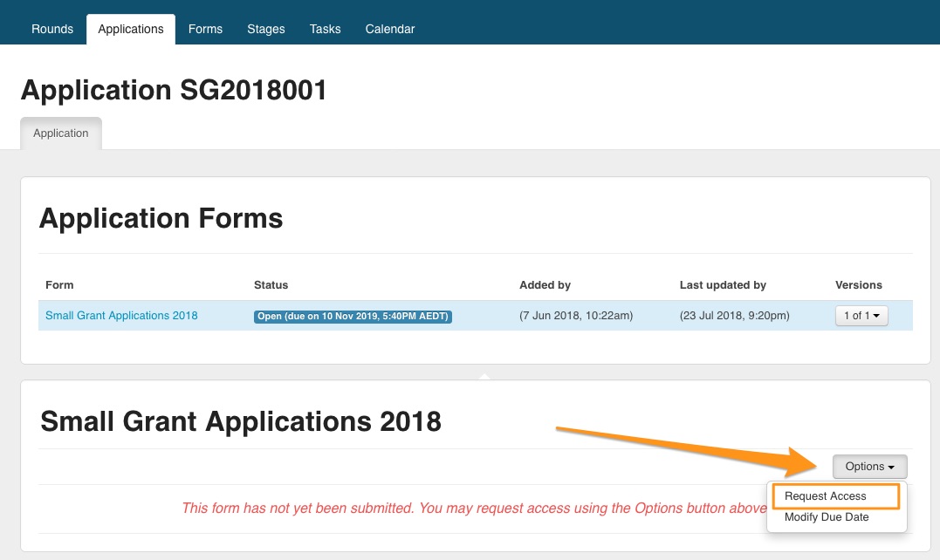The height and width of the screenshot is (560, 940).
Task: Select Modify Due Date menu entry
Action: pos(826,517)
